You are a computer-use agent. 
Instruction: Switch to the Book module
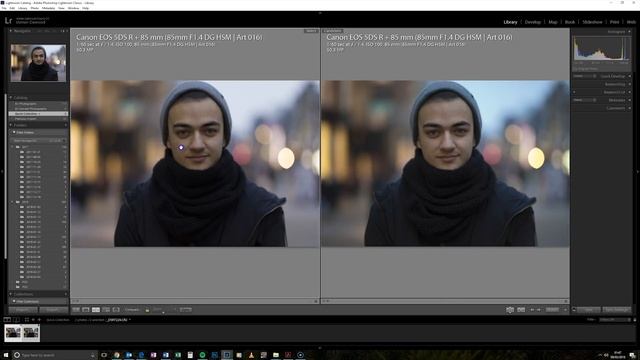tap(570, 22)
